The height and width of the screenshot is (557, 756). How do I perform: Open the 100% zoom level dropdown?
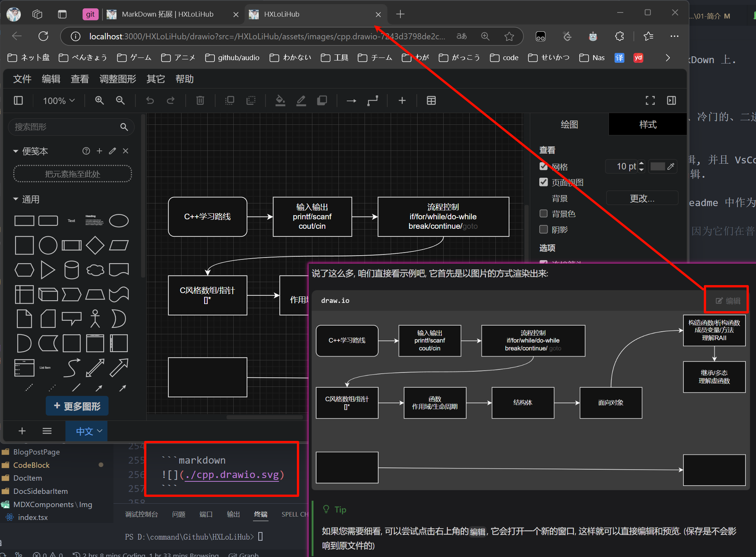click(59, 101)
